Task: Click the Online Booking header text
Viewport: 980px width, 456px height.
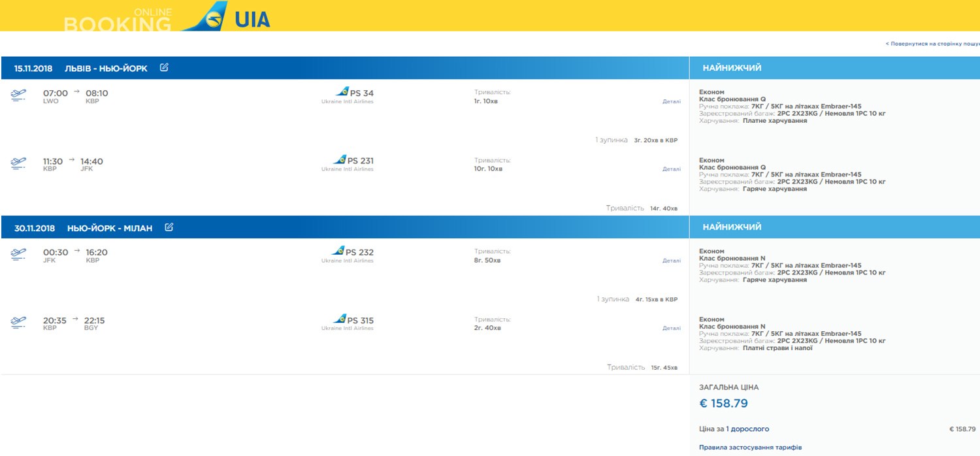Action: coord(118,21)
